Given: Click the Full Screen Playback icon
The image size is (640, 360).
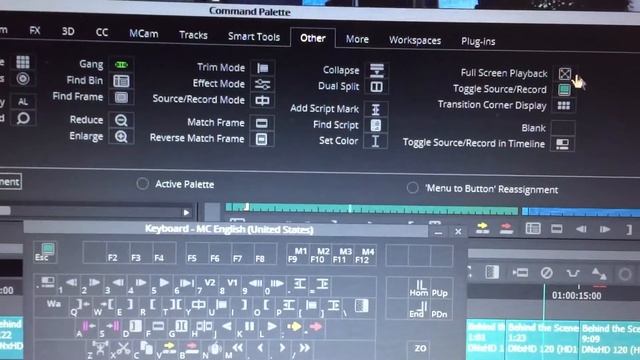Looking at the screenshot, I should (x=565, y=74).
